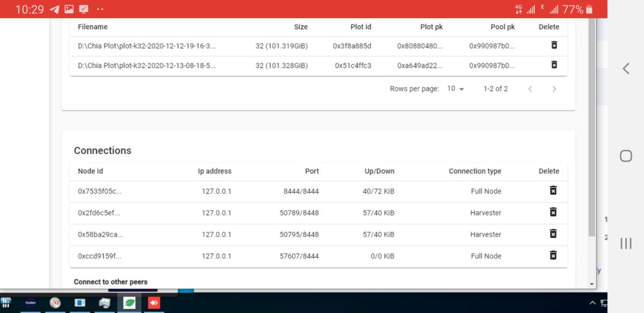Click the vertical scrollbar thumb
Image resolution: width=644 pixels, height=313 pixels.
pyautogui.click(x=592, y=127)
